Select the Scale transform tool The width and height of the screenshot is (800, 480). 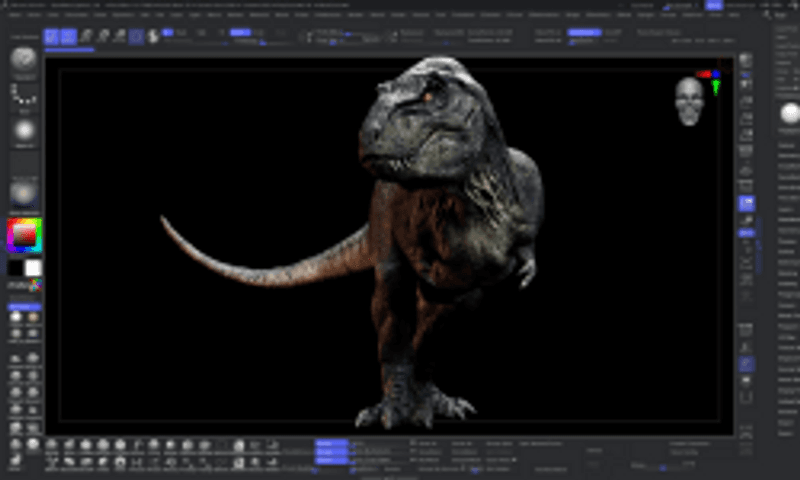pos(104,37)
